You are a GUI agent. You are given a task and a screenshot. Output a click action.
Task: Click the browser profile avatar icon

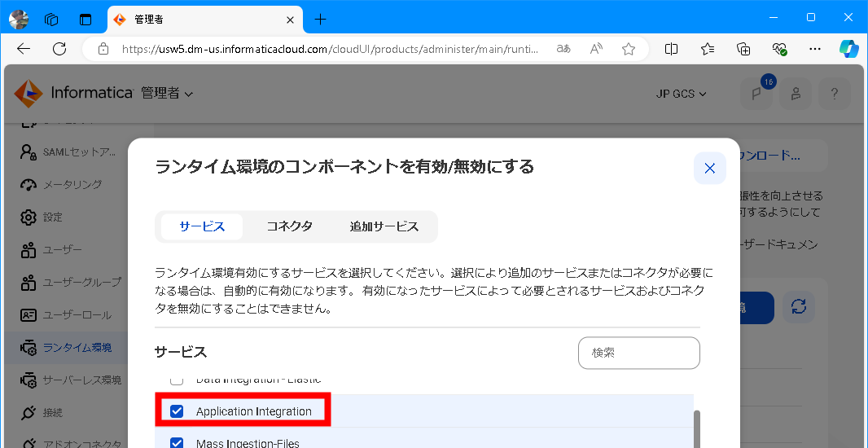click(19, 19)
